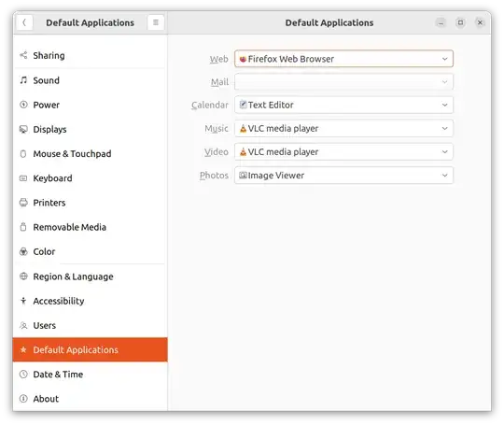This screenshot has height=425, width=504.
Task: Minimize the Settings window
Action: coord(441,22)
